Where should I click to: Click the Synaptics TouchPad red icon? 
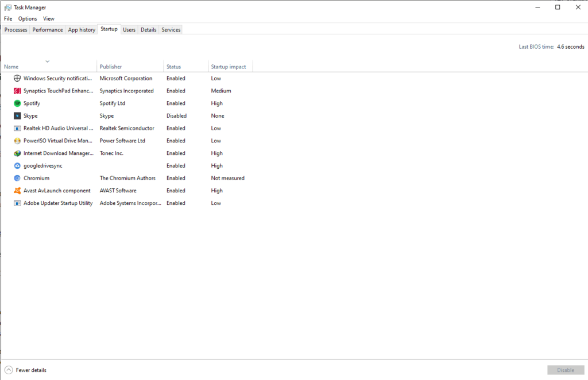click(17, 91)
